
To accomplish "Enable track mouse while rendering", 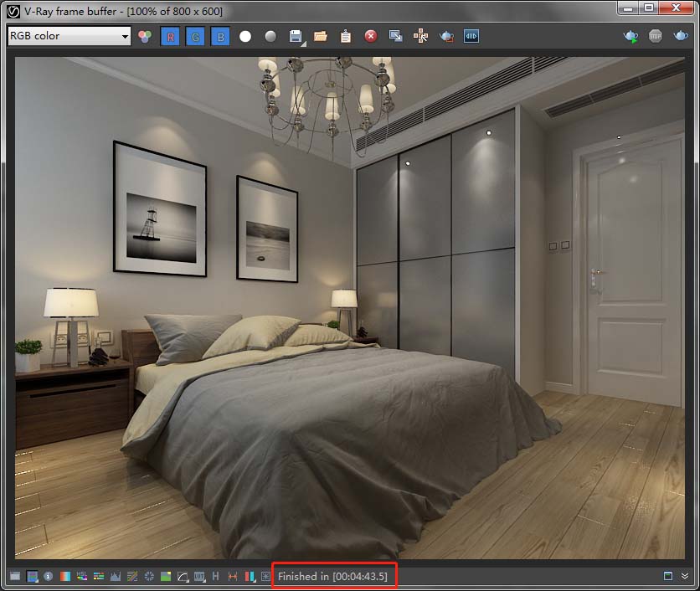I will pos(420,36).
